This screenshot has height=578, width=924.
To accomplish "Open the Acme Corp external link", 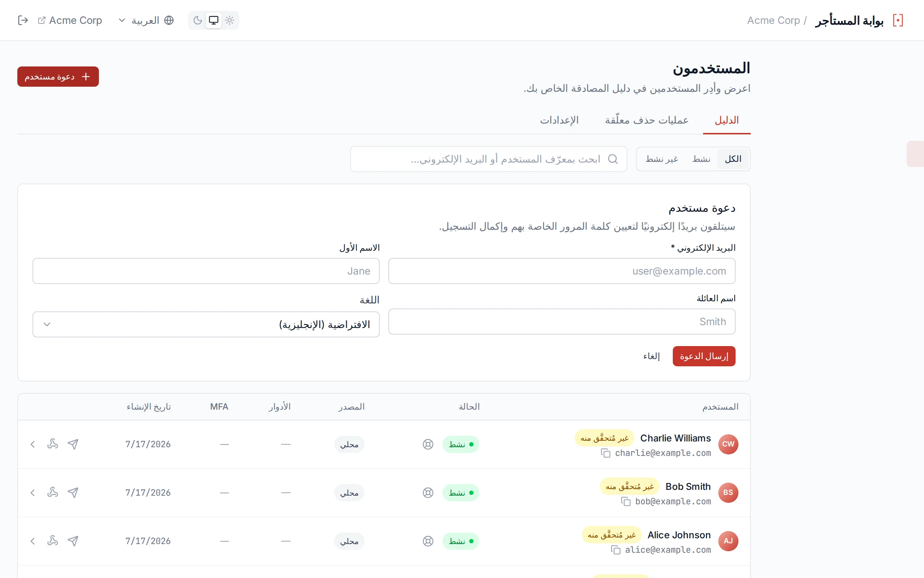I will click(x=70, y=20).
